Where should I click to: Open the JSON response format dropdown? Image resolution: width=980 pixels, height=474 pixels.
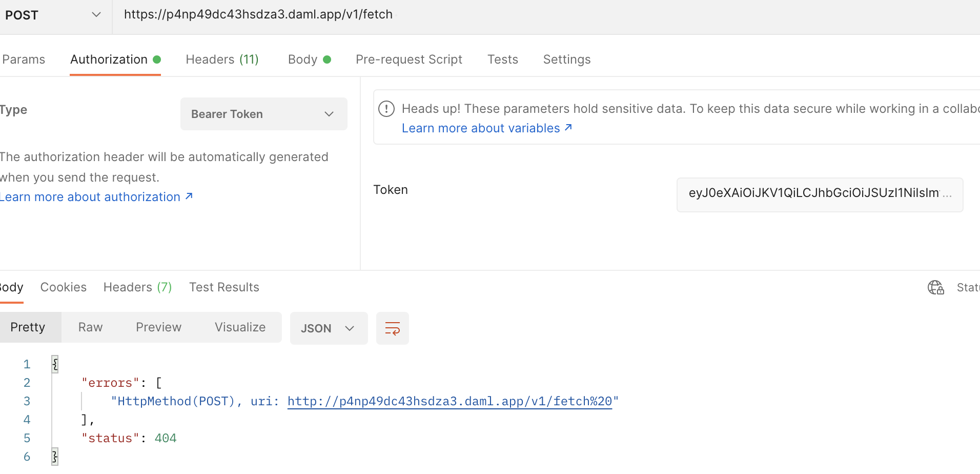328,328
